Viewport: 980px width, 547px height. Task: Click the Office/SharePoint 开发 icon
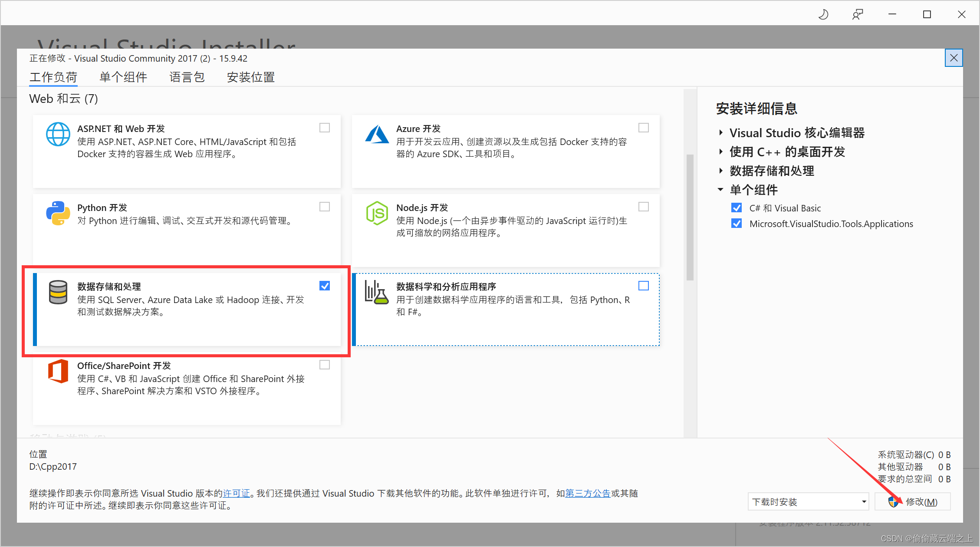(58, 372)
